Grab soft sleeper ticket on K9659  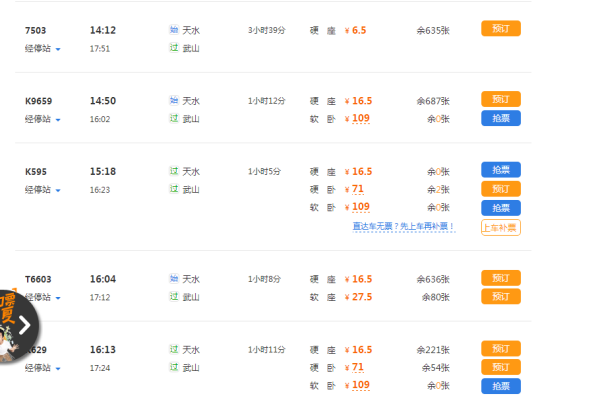point(501,118)
